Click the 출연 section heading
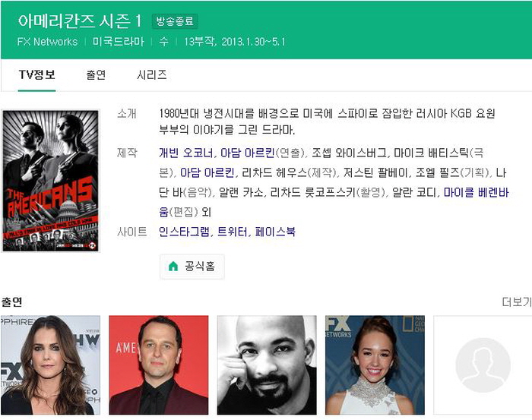Screen dimensions: 532x420 pyautogui.click(x=12, y=302)
